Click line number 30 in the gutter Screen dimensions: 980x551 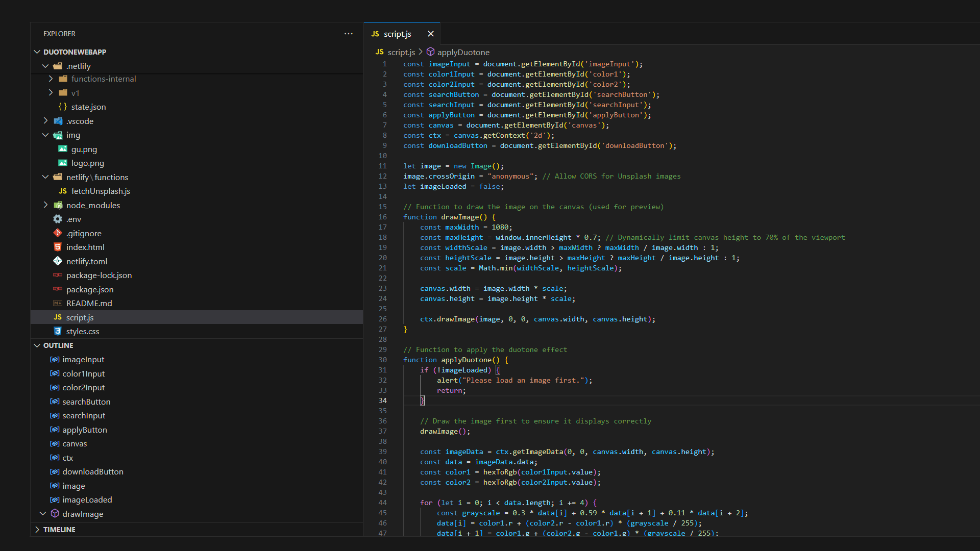[x=382, y=360]
